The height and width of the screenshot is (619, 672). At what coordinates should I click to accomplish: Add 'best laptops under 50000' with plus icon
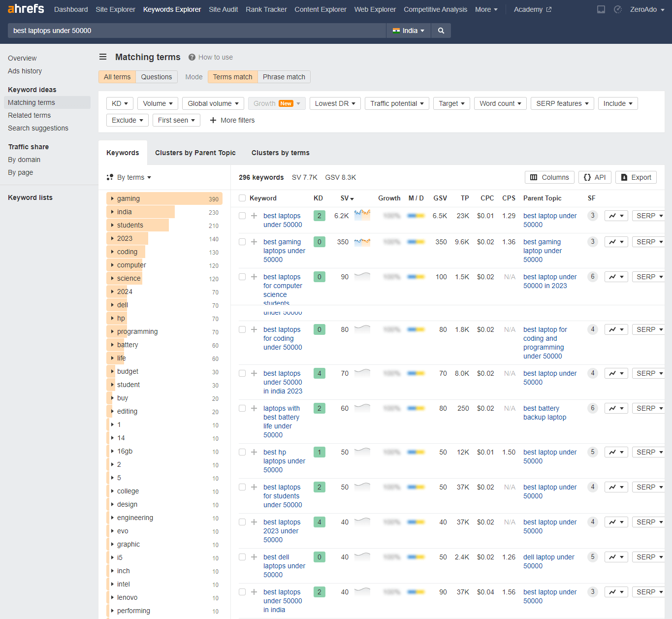(x=254, y=216)
